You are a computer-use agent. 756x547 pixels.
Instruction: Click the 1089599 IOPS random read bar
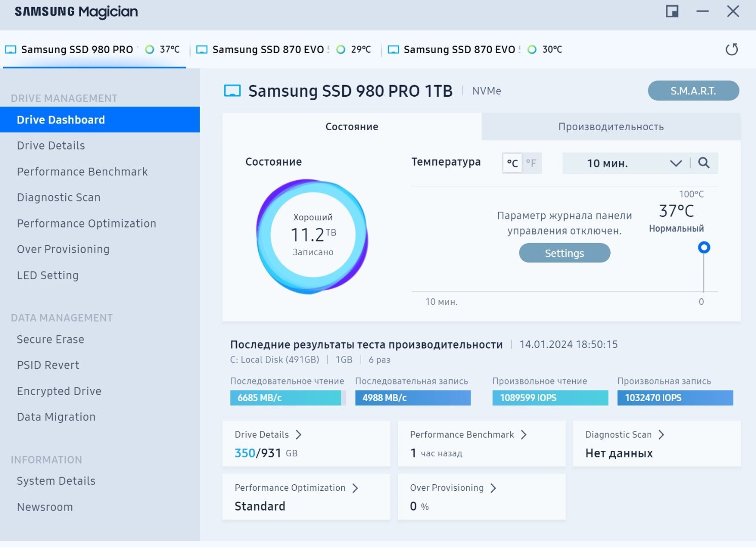(x=550, y=398)
